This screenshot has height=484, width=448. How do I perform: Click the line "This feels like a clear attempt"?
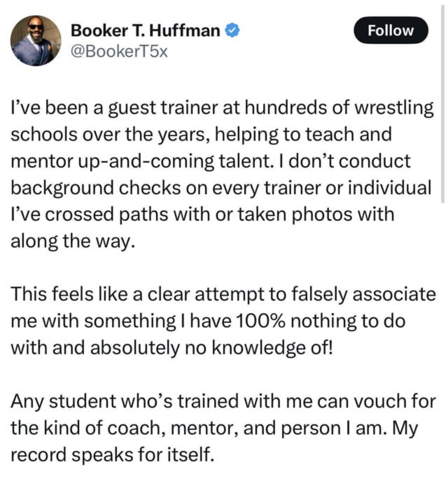(x=223, y=295)
